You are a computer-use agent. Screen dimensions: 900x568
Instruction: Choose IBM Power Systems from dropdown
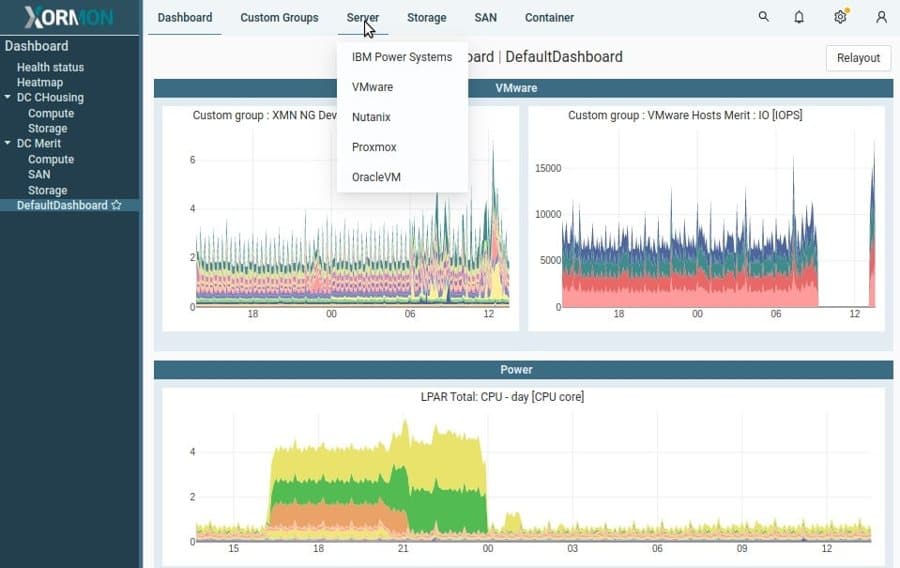pyautogui.click(x=402, y=57)
